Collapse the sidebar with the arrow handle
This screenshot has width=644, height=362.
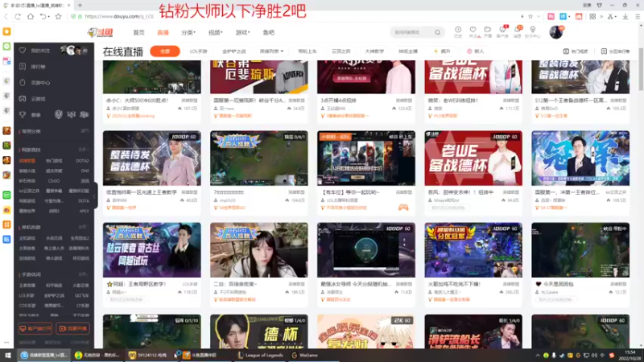coord(95,195)
